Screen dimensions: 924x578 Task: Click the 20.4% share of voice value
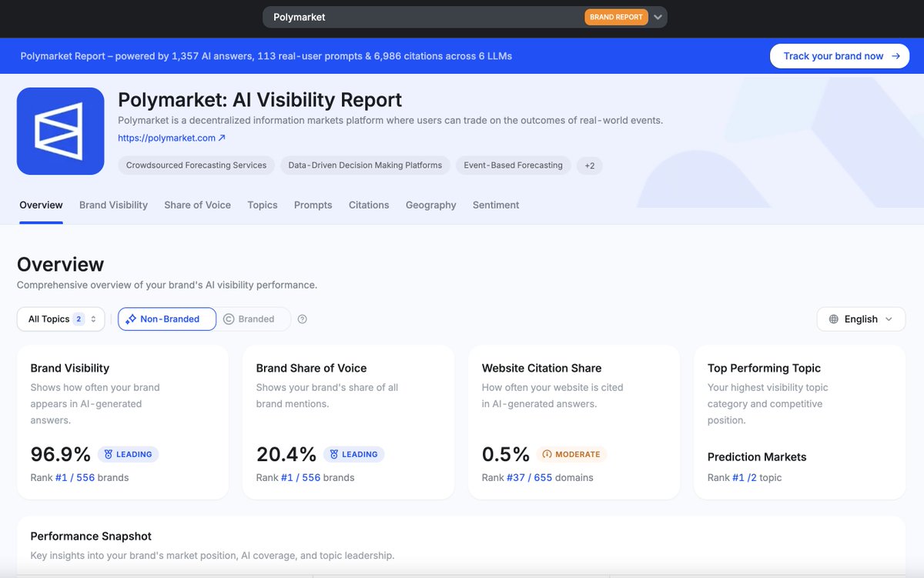pyautogui.click(x=286, y=454)
